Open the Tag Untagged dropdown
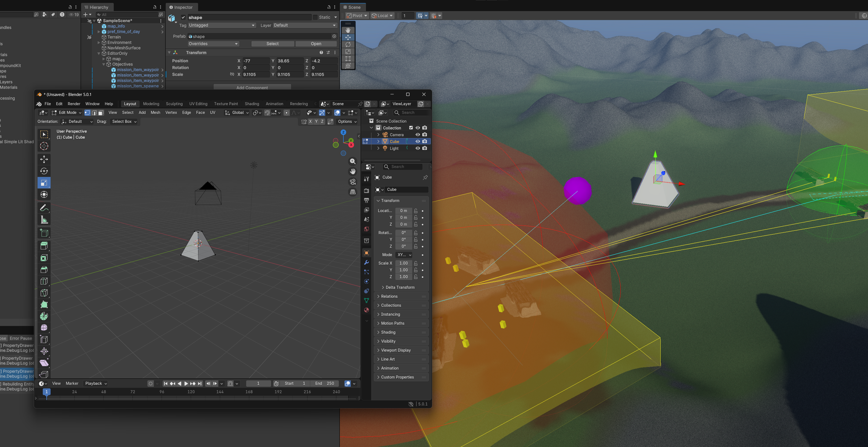 222,25
